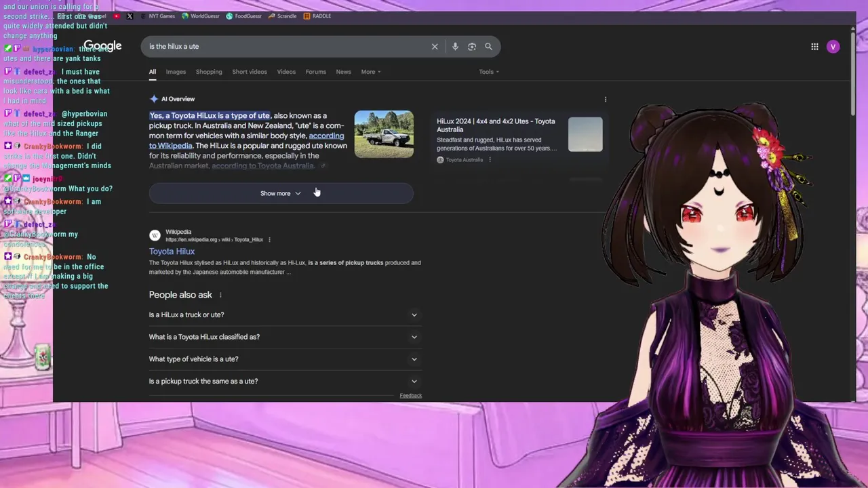The height and width of the screenshot is (488, 868).
Task: Switch to the News tab
Action: (343, 72)
